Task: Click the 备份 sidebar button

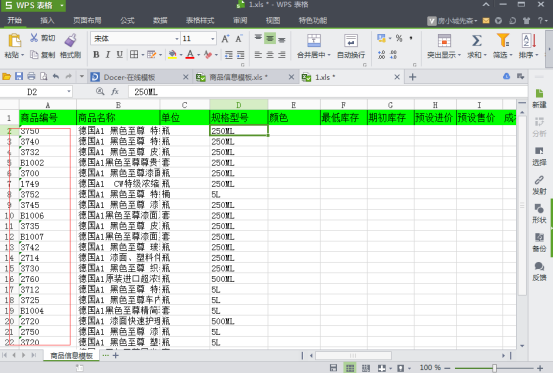Action: 539,243
